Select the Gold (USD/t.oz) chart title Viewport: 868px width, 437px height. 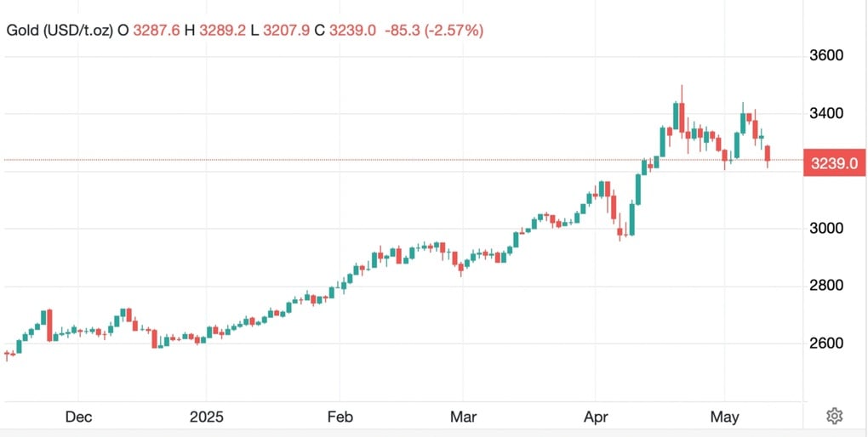[x=60, y=31]
